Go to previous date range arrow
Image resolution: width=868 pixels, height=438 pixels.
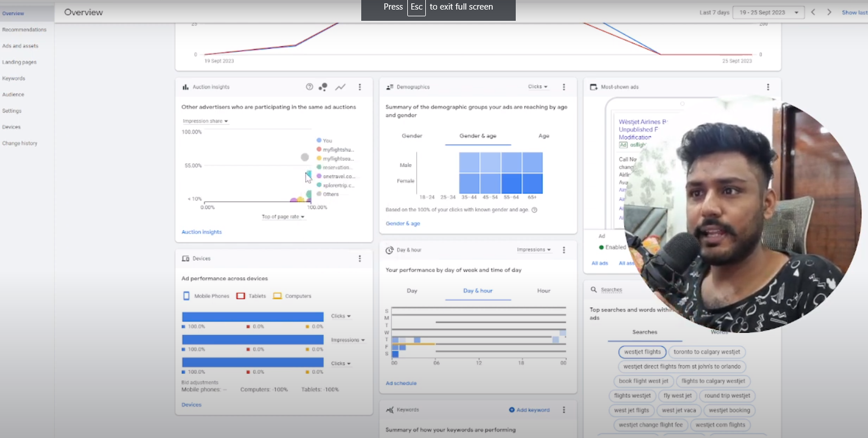812,12
